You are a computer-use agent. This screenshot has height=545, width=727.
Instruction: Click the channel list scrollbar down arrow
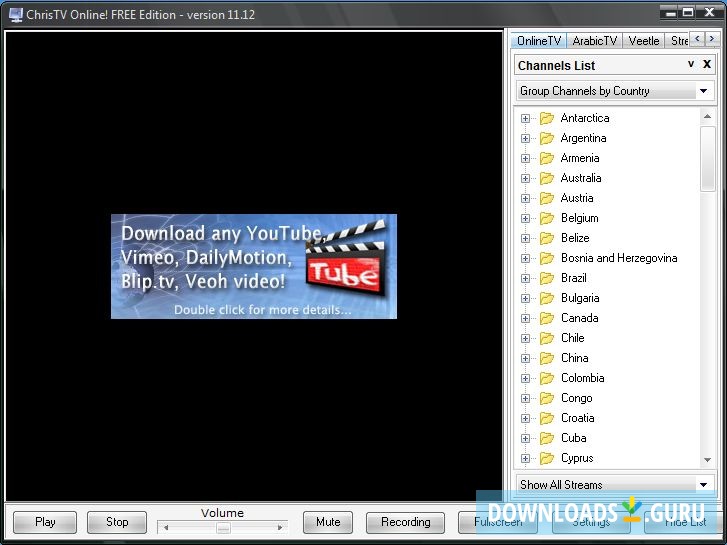coord(707,460)
